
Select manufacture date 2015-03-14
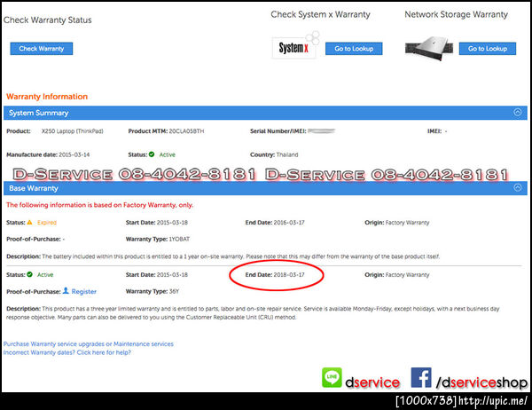pos(74,154)
